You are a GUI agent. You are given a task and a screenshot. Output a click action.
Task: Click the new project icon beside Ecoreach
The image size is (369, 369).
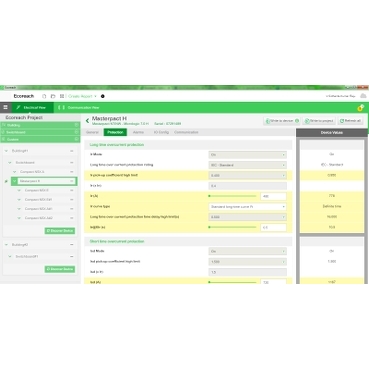(x=44, y=96)
